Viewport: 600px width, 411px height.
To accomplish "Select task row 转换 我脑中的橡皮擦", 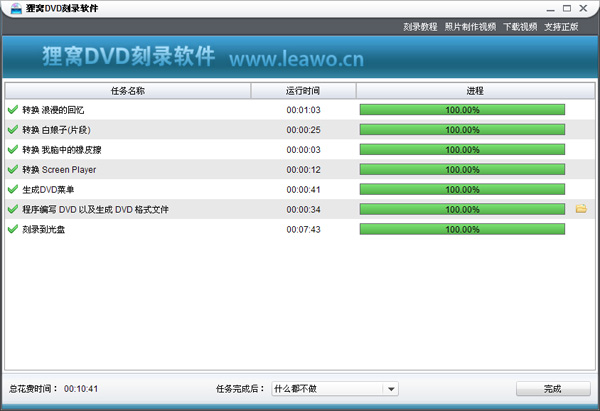I will click(x=300, y=150).
